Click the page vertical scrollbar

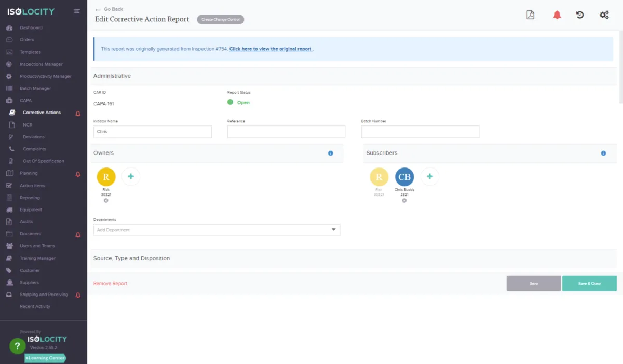620,67
